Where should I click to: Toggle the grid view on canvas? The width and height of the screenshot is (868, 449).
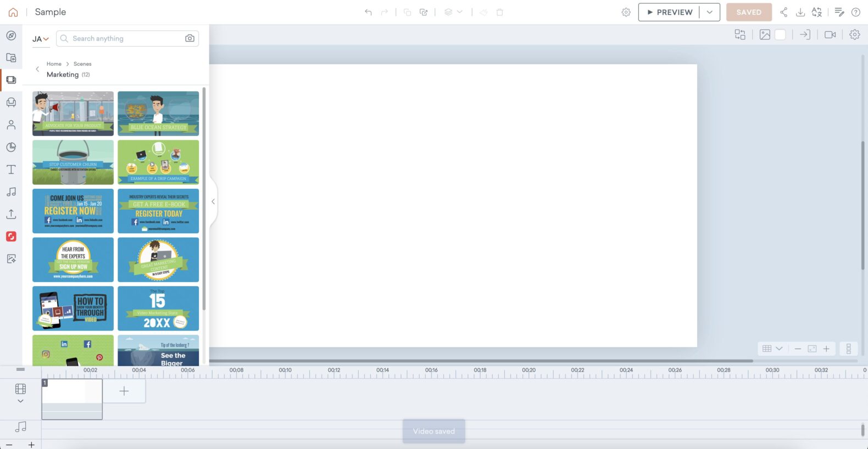point(767,349)
